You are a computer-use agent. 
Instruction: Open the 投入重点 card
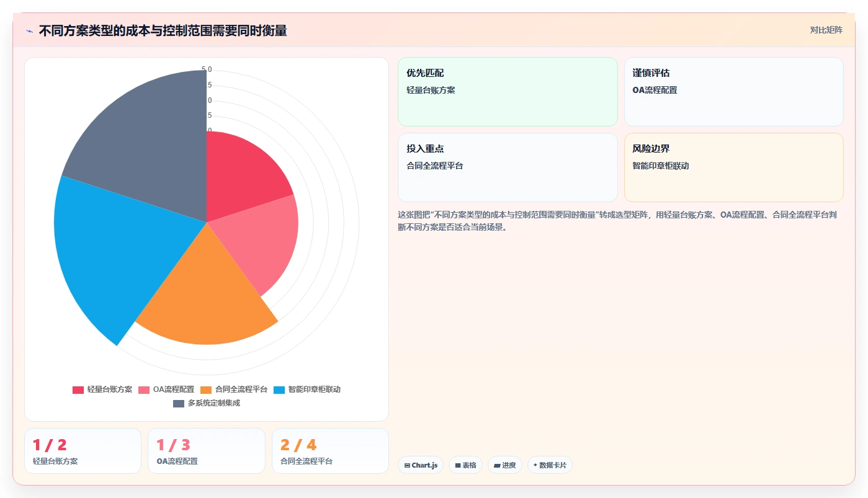click(x=508, y=167)
